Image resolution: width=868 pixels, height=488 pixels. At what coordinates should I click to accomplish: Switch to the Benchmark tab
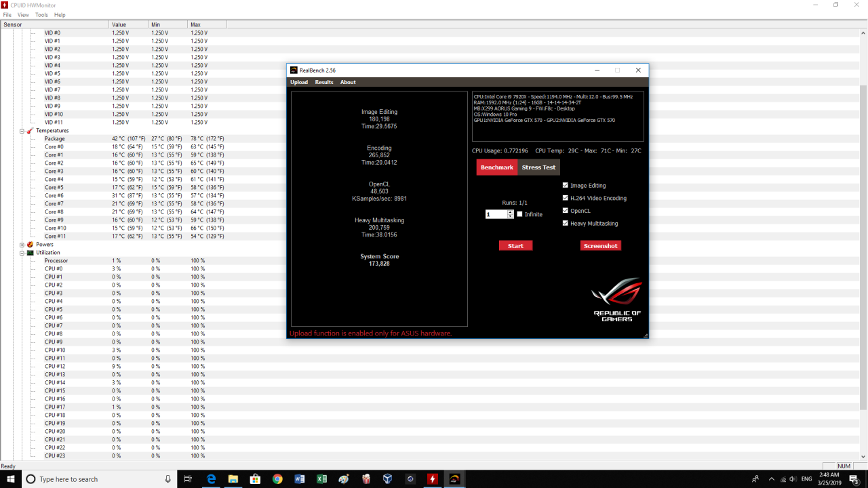(x=497, y=167)
